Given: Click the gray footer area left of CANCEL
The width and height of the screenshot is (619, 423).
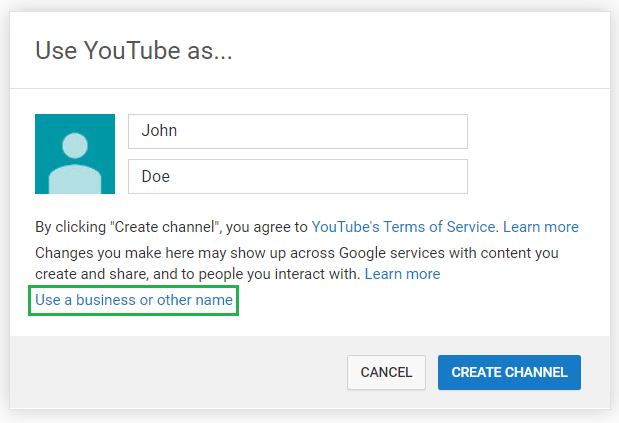Looking at the screenshot, I should pyautogui.click(x=170, y=372).
